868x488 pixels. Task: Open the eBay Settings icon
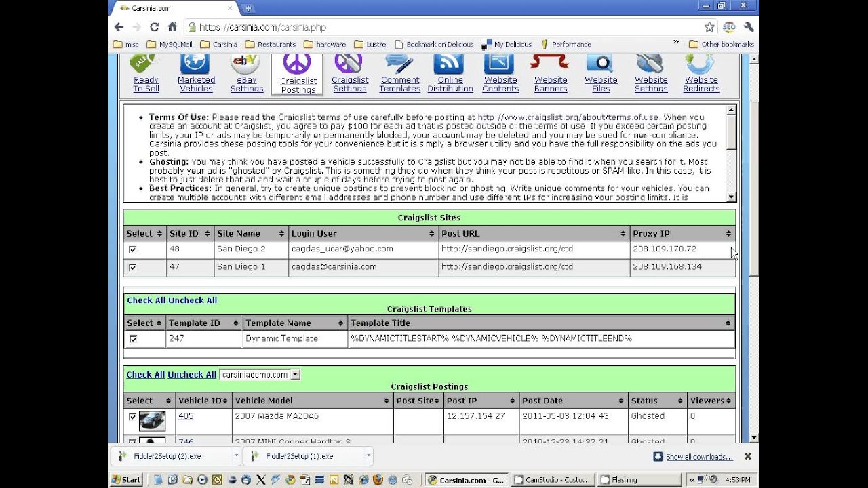[x=245, y=64]
